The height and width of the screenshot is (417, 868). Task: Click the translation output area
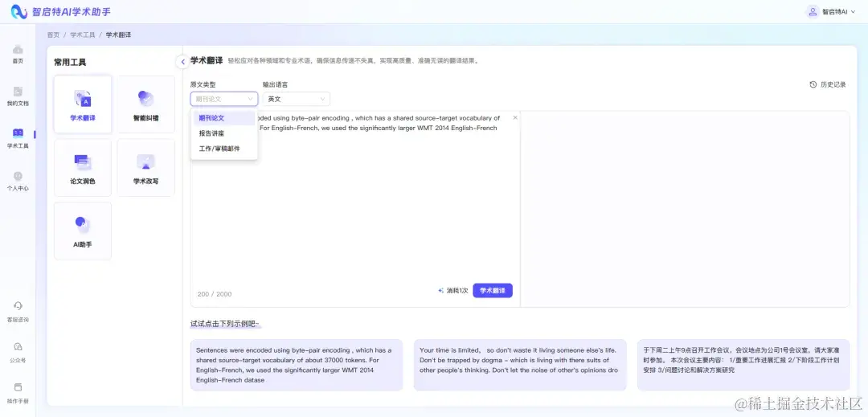(685, 209)
